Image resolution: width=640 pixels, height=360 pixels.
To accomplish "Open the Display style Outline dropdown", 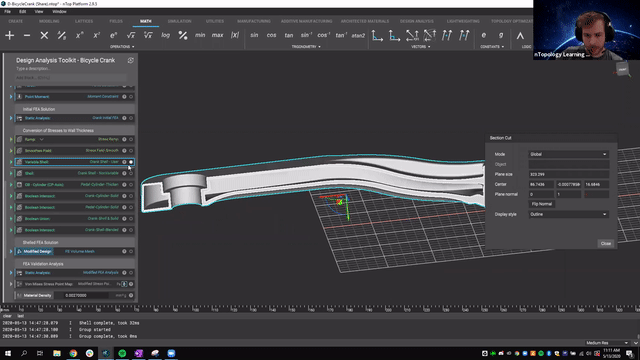I will pos(568,214).
